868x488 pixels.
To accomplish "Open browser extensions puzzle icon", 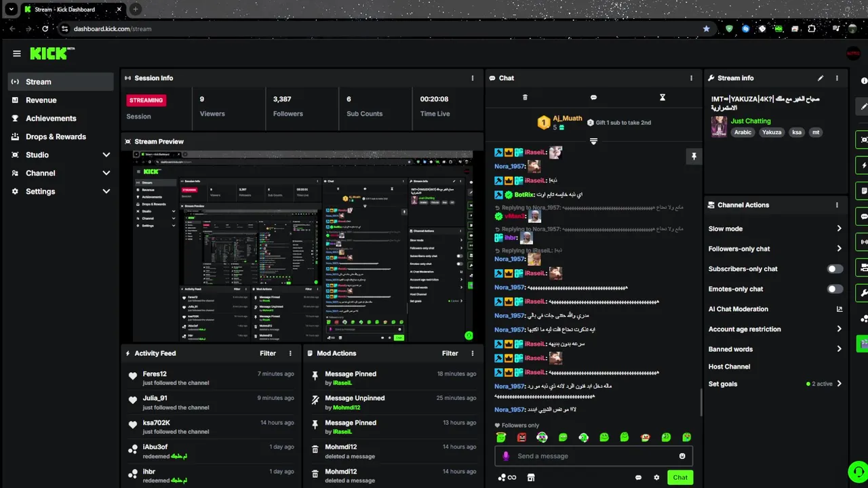I will click(812, 28).
